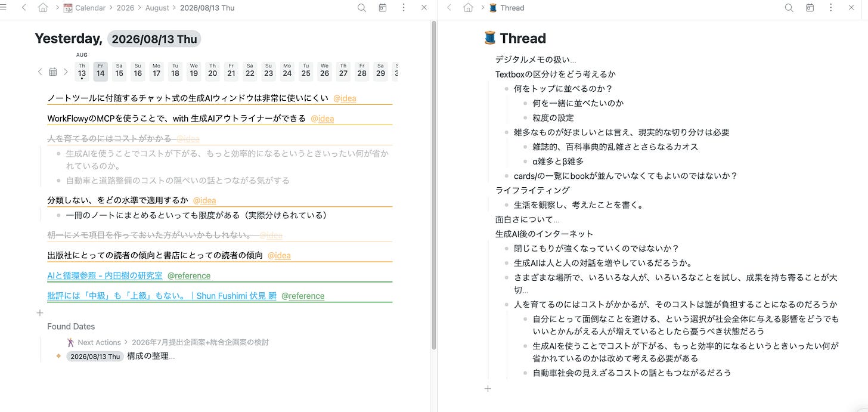The image size is (868, 412).
Task: Open more options menu in Thread pane
Action: [x=830, y=8]
